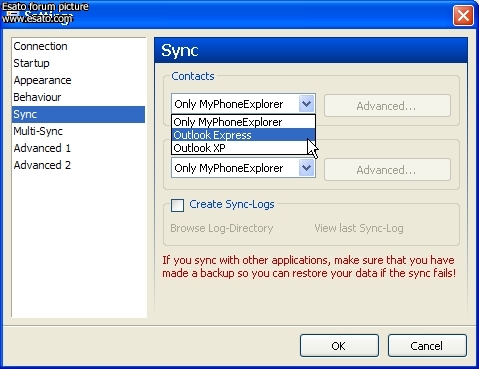479x369 pixels.
Task: Select the Sync category in sidebar
Action: [x=78, y=114]
